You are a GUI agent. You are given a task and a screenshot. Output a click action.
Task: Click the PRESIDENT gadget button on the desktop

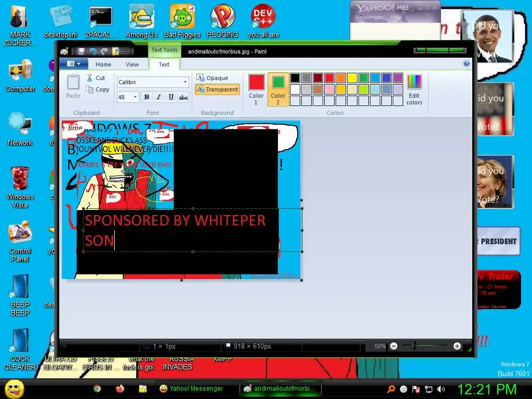(498, 241)
